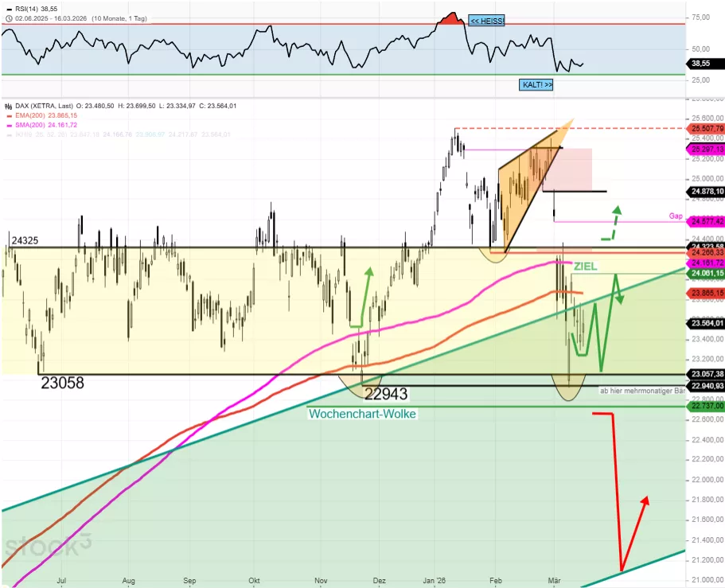The image size is (725, 588).
Task: Click the green upward arrow near November
Action: tap(368, 296)
